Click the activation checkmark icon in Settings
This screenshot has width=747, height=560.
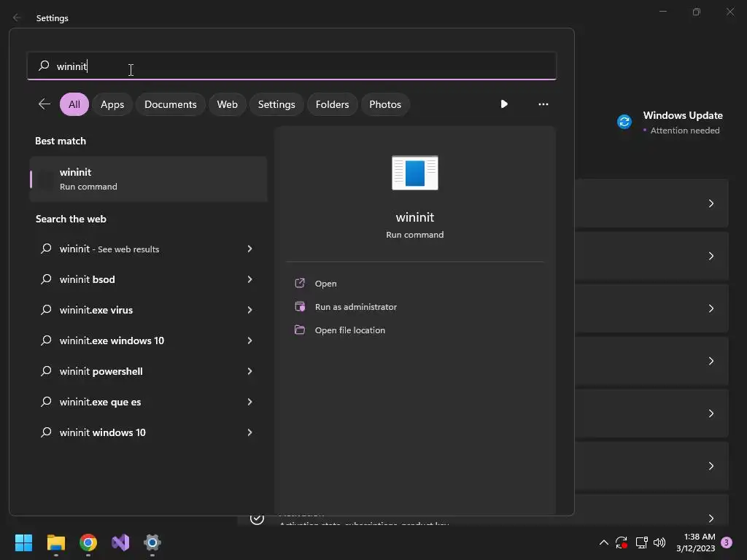(257, 518)
